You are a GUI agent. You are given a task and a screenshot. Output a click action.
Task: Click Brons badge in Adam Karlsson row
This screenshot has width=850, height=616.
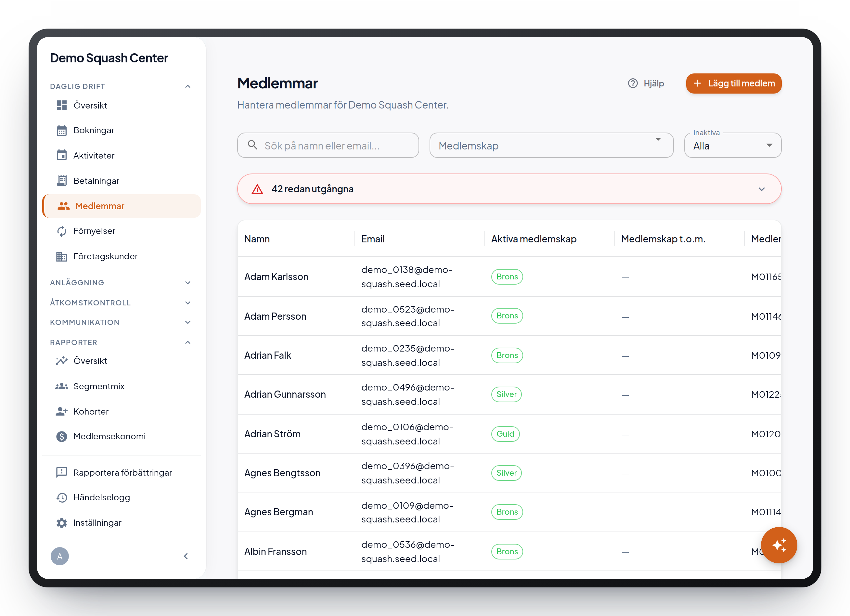(507, 276)
